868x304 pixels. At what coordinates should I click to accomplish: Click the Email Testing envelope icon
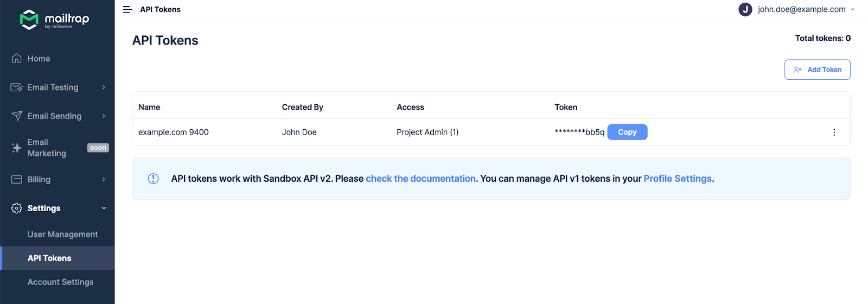(x=17, y=87)
